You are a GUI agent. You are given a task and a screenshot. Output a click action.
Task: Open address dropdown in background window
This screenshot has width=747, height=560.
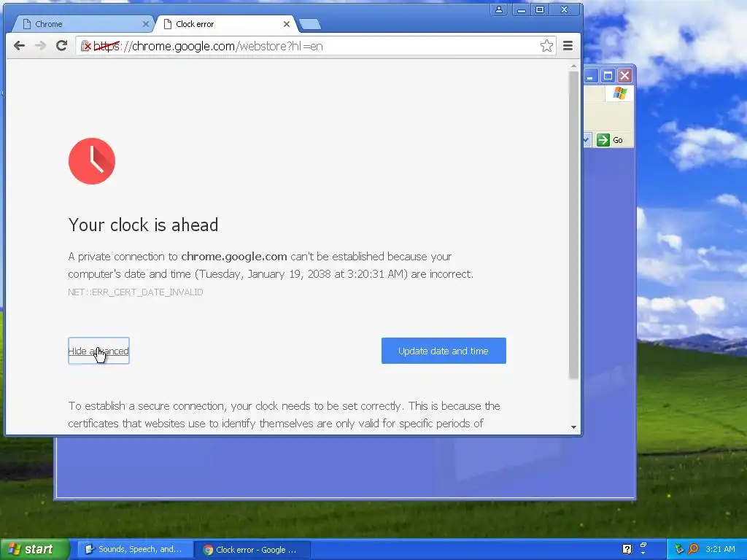click(x=587, y=140)
